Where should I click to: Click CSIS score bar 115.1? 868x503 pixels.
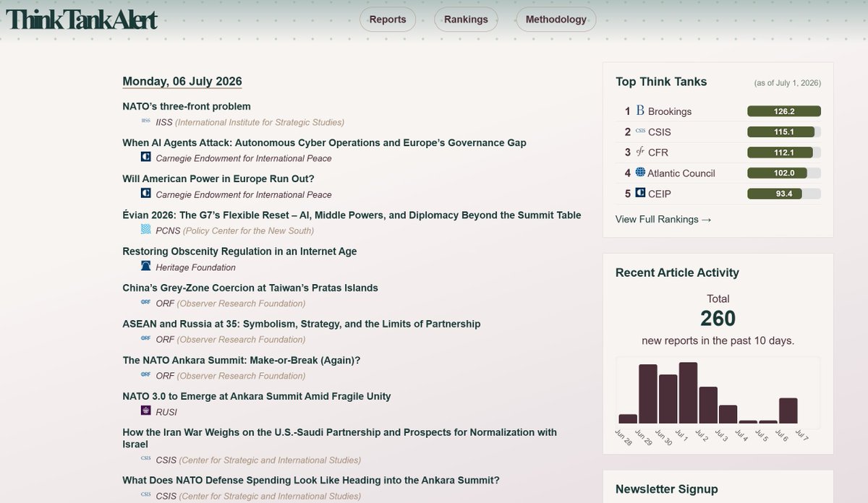click(784, 132)
